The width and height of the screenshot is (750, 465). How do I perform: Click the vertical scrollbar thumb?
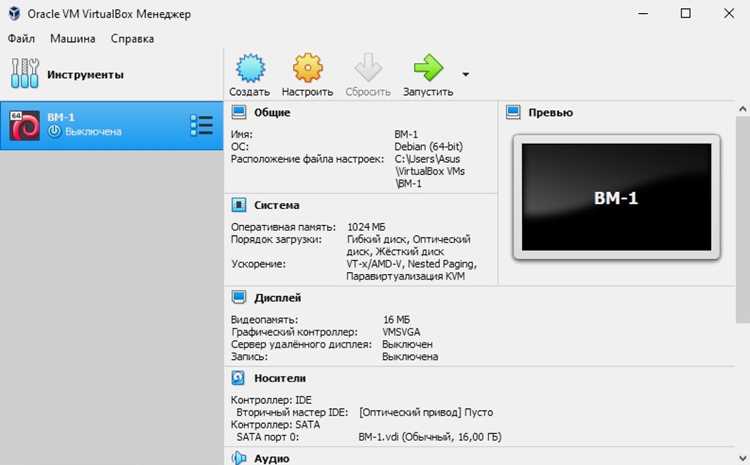742,219
